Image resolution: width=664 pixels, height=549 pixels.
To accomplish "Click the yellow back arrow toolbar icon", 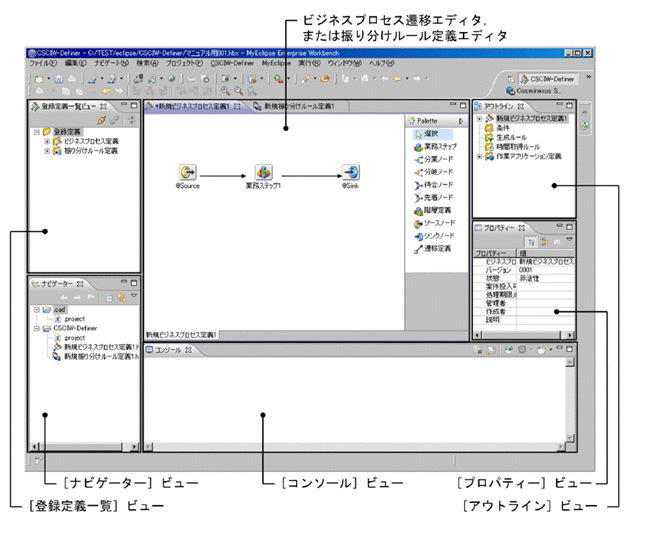I will [398, 78].
